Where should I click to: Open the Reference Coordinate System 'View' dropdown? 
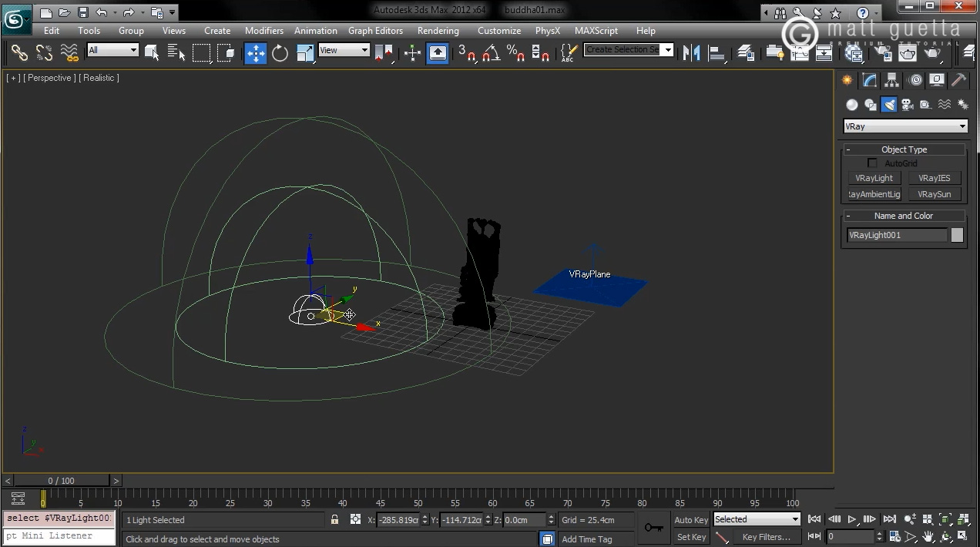click(x=344, y=50)
